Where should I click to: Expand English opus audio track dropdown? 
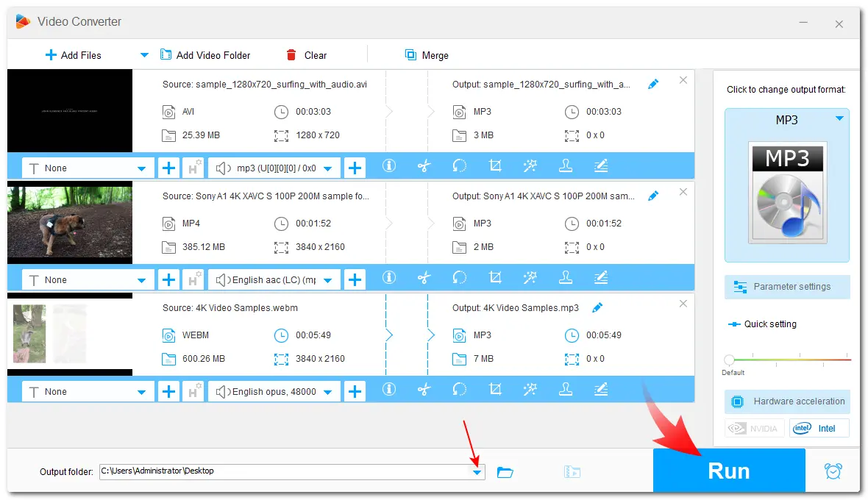tap(328, 392)
